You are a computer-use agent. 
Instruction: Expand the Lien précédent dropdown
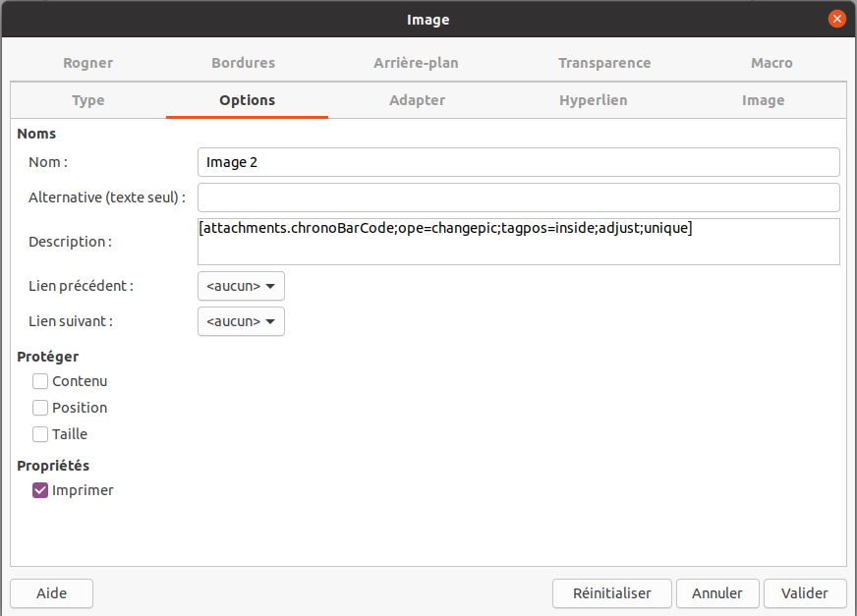coord(241,286)
